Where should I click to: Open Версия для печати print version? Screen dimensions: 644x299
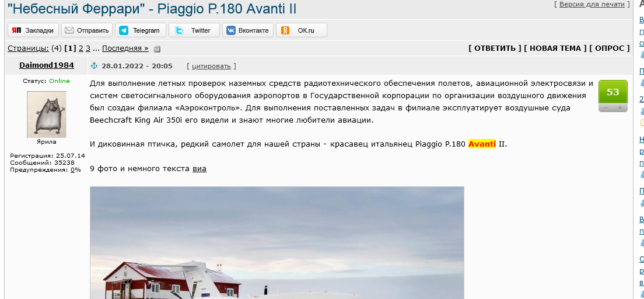coord(592,4)
